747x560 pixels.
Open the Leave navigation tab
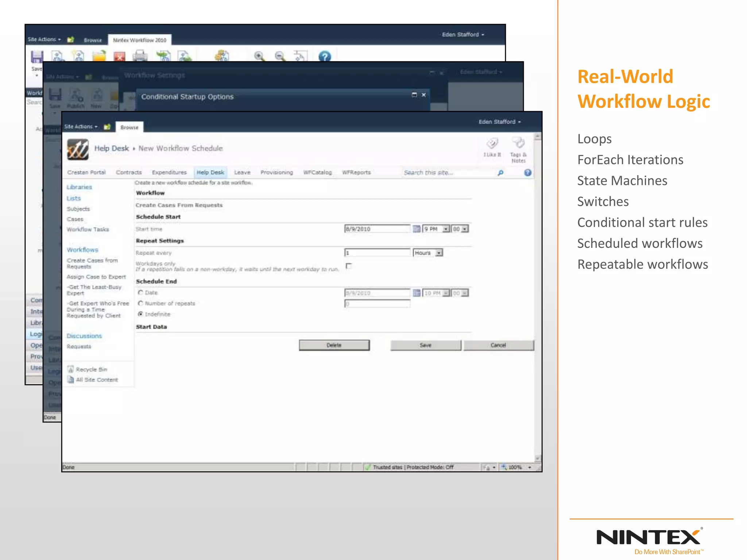[242, 172]
